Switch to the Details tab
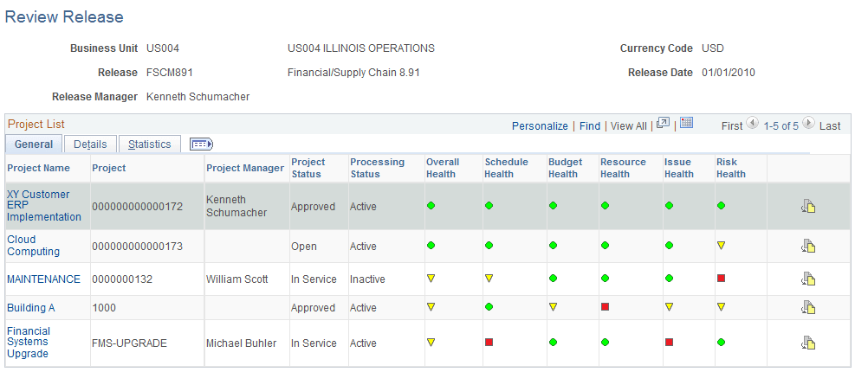Image resolution: width=868 pixels, height=372 pixels. 90,144
